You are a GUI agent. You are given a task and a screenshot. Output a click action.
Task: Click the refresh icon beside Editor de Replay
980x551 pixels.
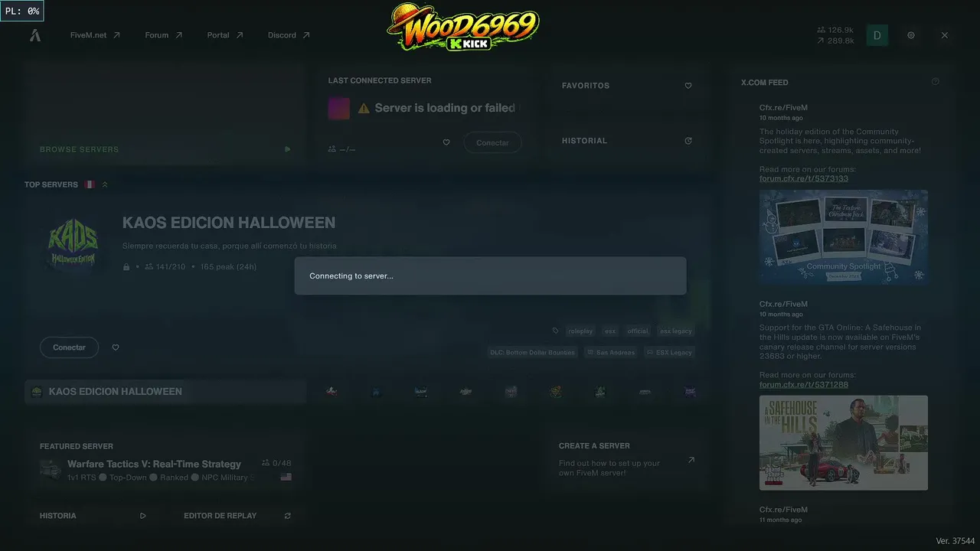(x=288, y=516)
